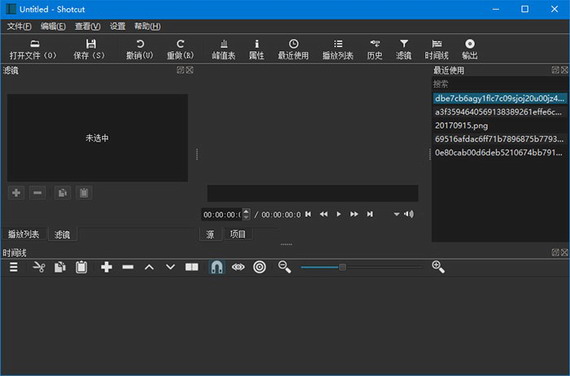Open the 属性 properties panel
This screenshot has width=570, height=376.
(257, 49)
